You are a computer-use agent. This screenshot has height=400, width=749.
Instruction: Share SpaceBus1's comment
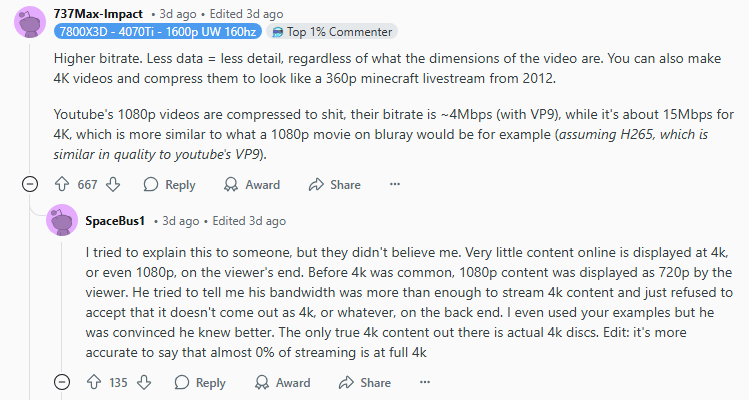[x=364, y=382]
